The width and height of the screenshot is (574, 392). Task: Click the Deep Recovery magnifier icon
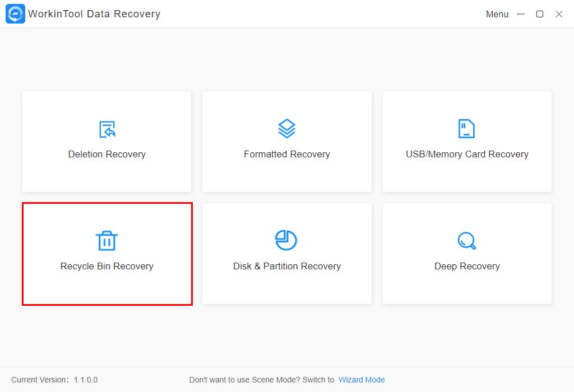(x=467, y=241)
